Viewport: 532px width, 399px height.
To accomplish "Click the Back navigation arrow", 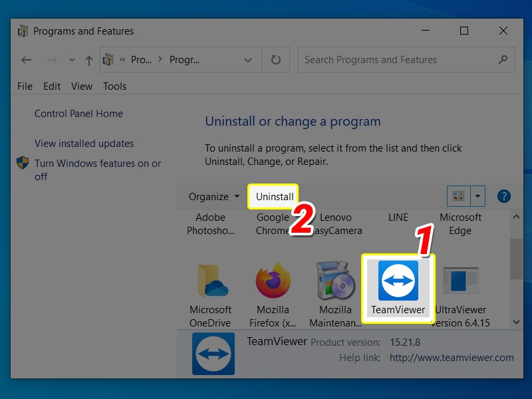I will pos(26,60).
